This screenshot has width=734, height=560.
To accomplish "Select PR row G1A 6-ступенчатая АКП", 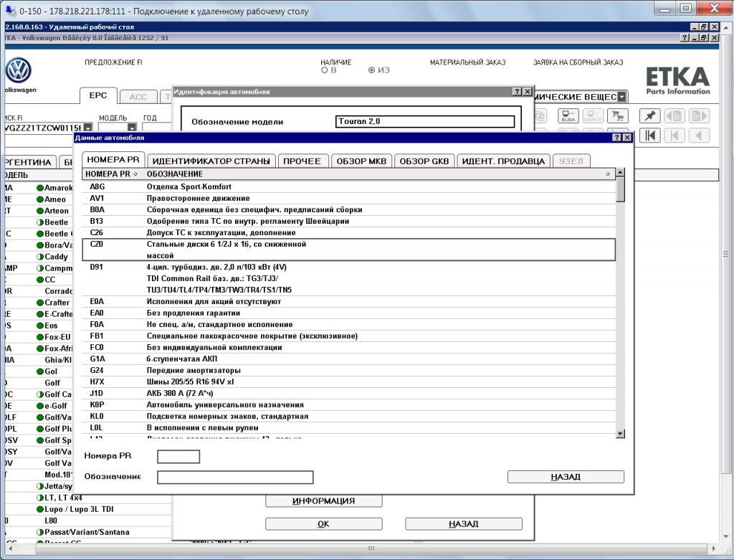I will pyautogui.click(x=349, y=359).
